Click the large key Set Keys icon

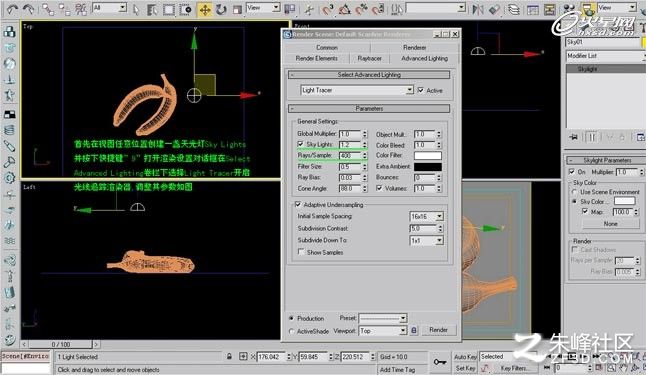(440, 362)
